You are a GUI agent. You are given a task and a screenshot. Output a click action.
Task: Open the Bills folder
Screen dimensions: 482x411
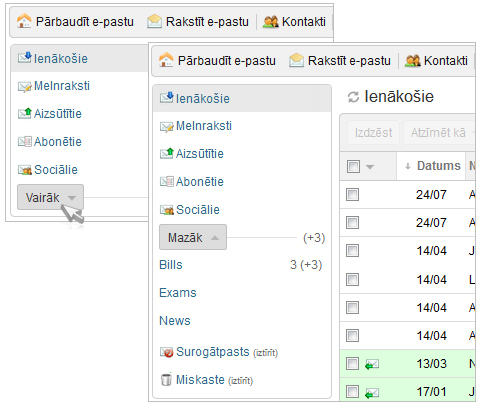[171, 265]
